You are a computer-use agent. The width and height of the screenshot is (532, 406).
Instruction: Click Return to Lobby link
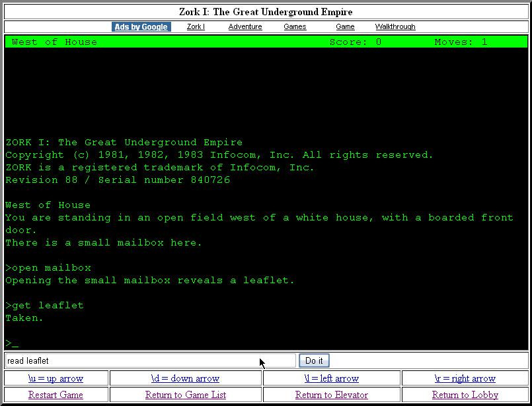tap(465, 395)
